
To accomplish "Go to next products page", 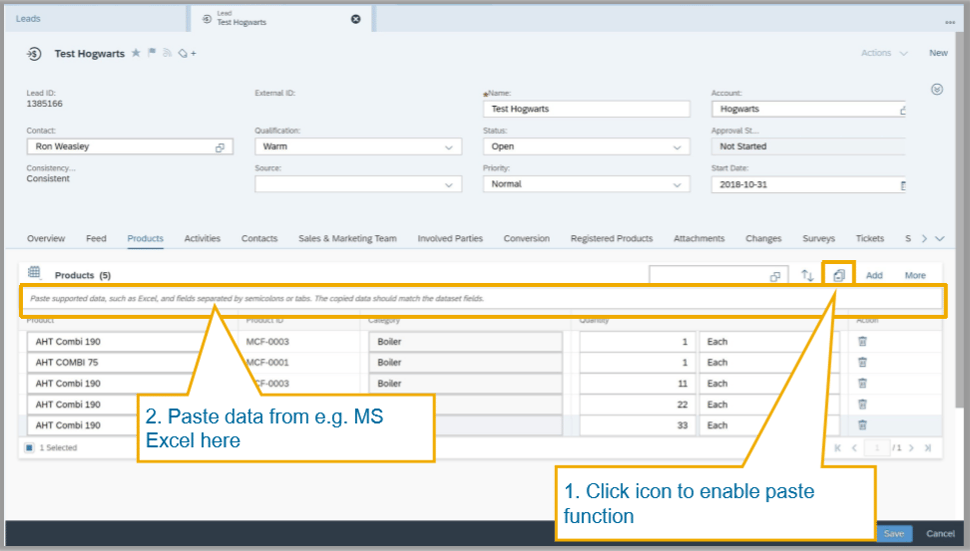I will pyautogui.click(x=911, y=448).
